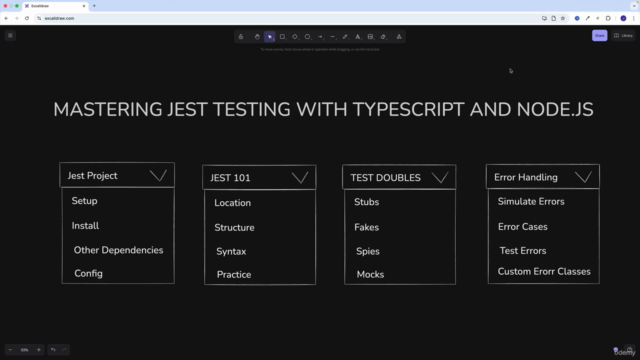Click the Install text item
The height and width of the screenshot is (360, 640).
pyautogui.click(x=85, y=226)
